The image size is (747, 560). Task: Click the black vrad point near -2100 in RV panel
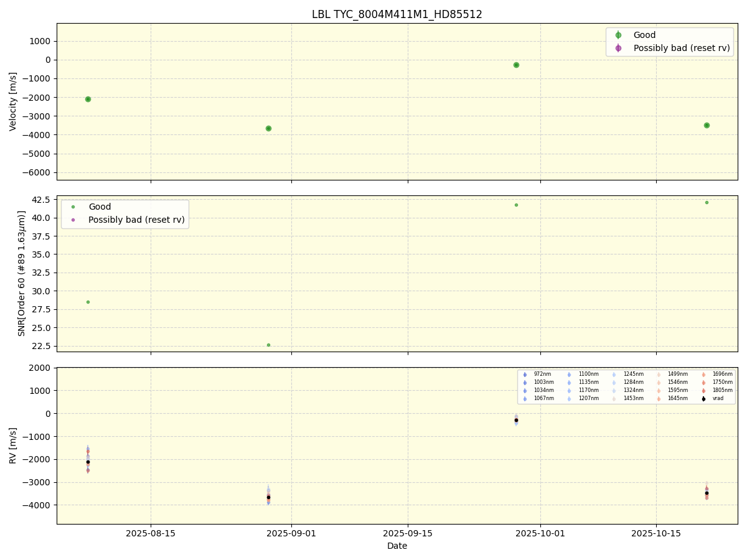click(x=88, y=462)
